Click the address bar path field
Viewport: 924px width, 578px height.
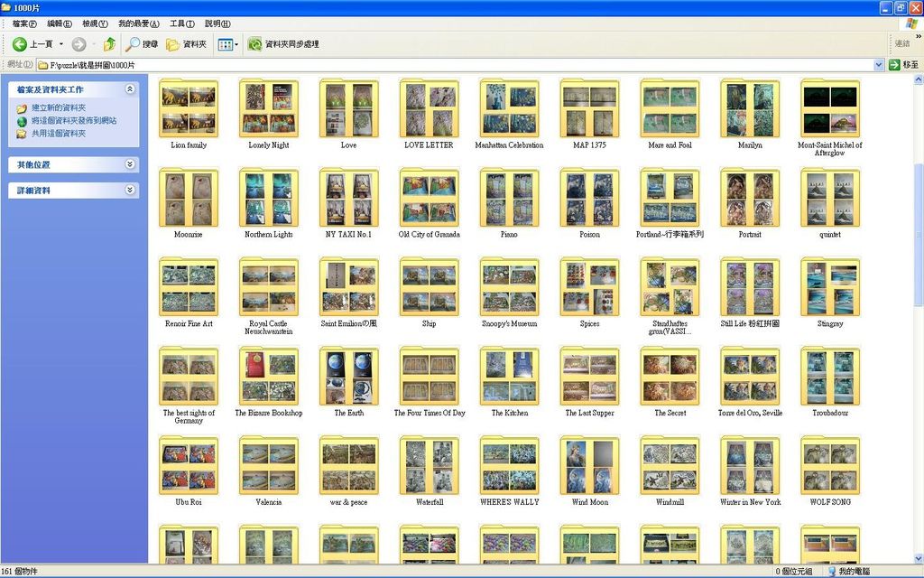[455, 65]
